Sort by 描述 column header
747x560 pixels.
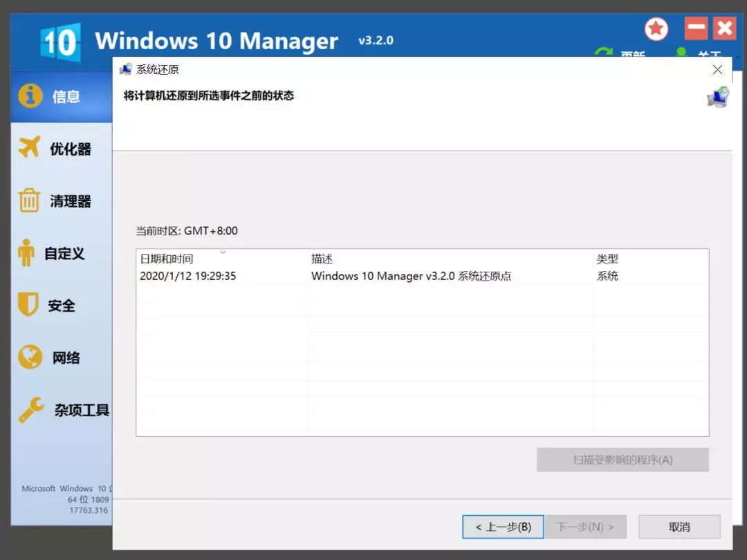pos(450,259)
